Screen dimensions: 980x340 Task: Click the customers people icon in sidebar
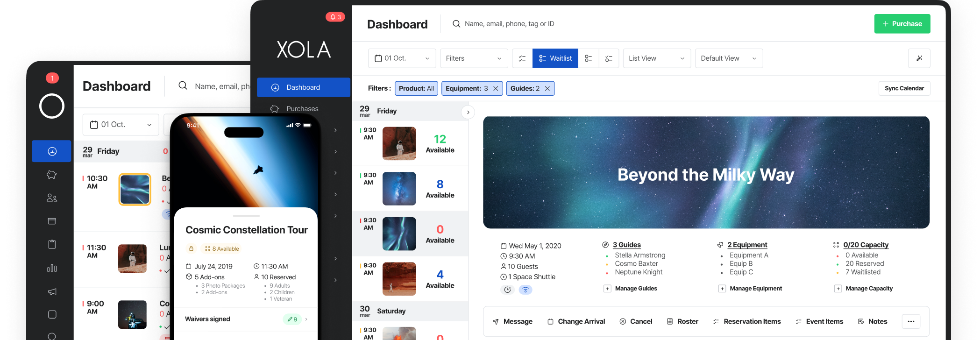[52, 198]
